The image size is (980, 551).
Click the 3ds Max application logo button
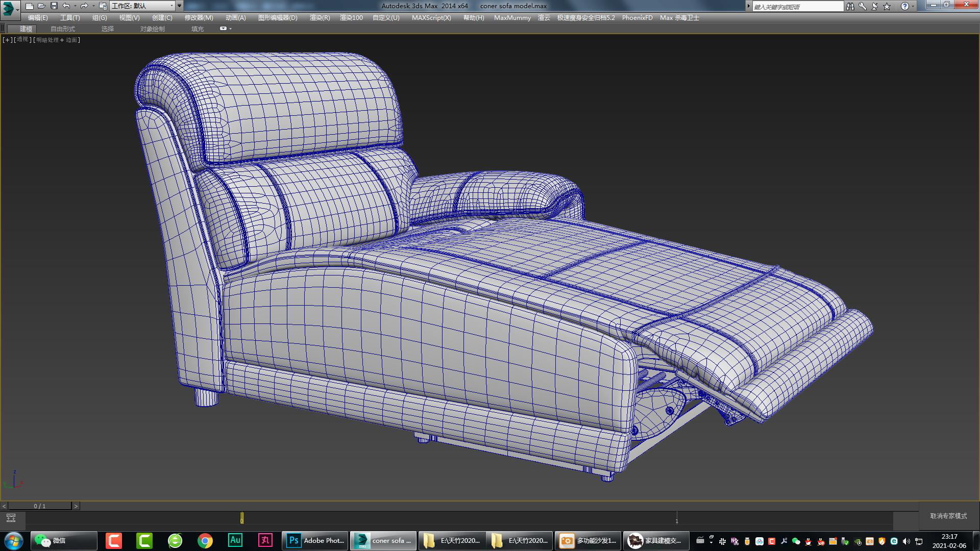pyautogui.click(x=8, y=6)
